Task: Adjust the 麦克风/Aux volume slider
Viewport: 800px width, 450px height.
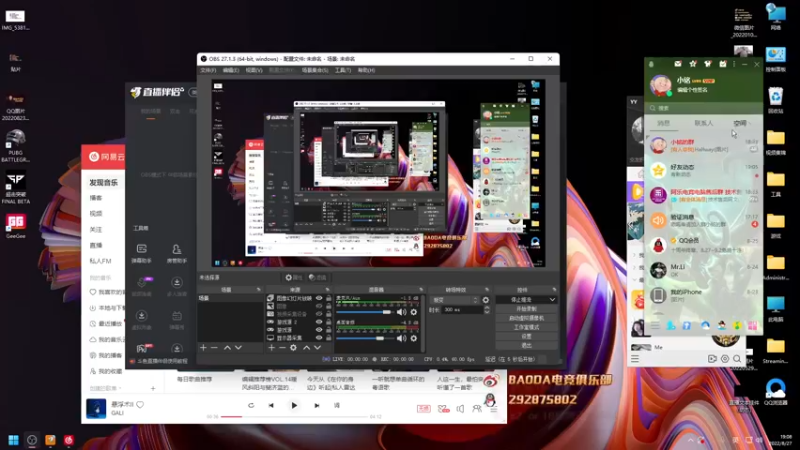Action: click(365, 312)
